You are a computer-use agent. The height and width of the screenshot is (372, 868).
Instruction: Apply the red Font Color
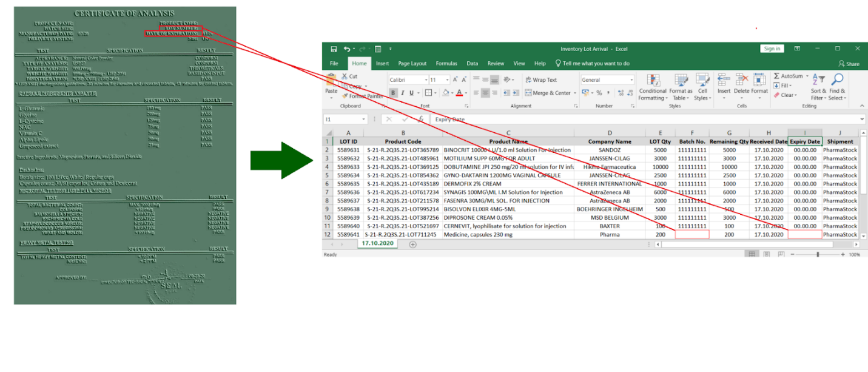[459, 93]
